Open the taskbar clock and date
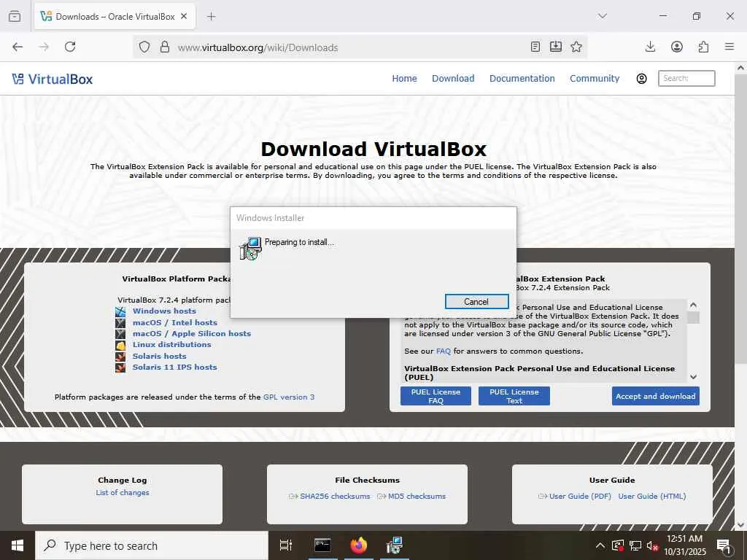Viewport: 747px width, 560px height. coord(684,545)
